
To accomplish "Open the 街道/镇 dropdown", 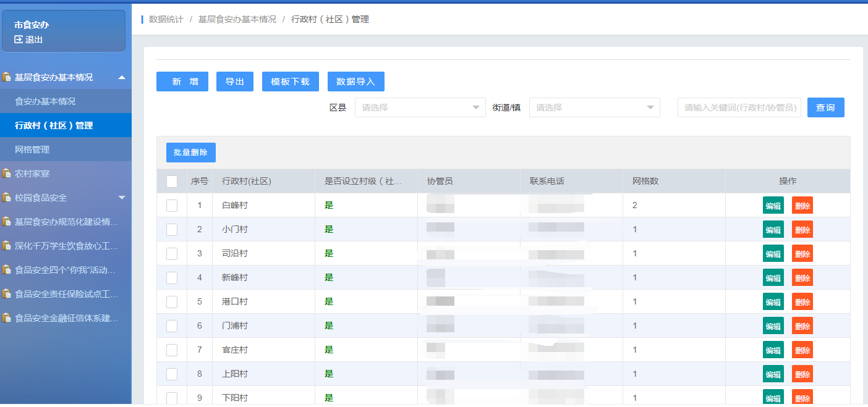I will (x=595, y=107).
